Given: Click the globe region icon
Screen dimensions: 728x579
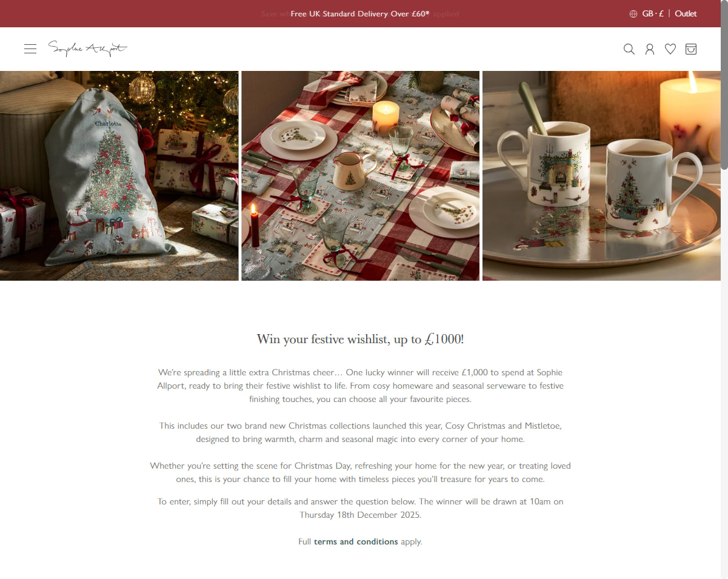Looking at the screenshot, I should click(x=633, y=14).
